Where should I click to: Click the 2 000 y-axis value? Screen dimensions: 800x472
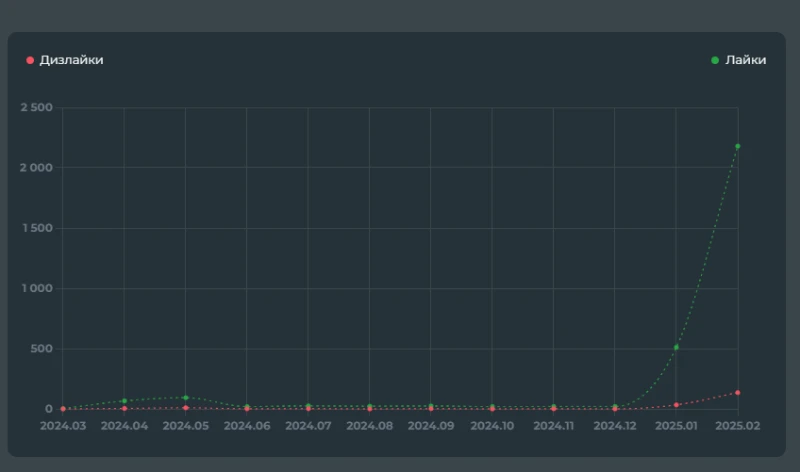[x=36, y=167]
